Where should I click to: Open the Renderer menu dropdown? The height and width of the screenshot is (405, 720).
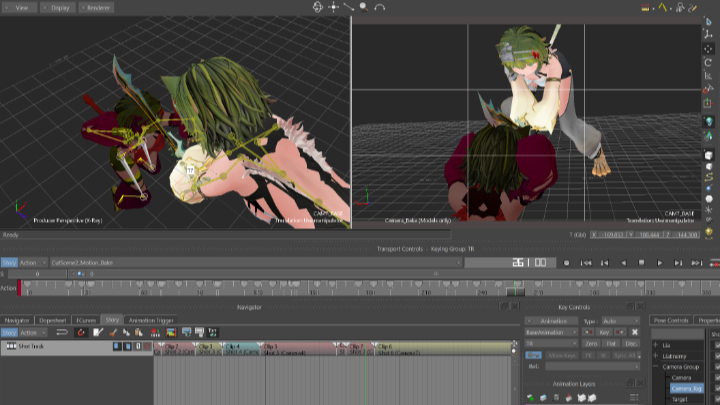tap(96, 8)
